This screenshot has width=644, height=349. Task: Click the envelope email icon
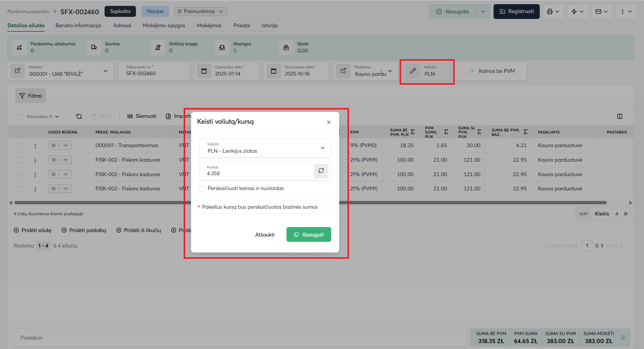pyautogui.click(x=598, y=12)
